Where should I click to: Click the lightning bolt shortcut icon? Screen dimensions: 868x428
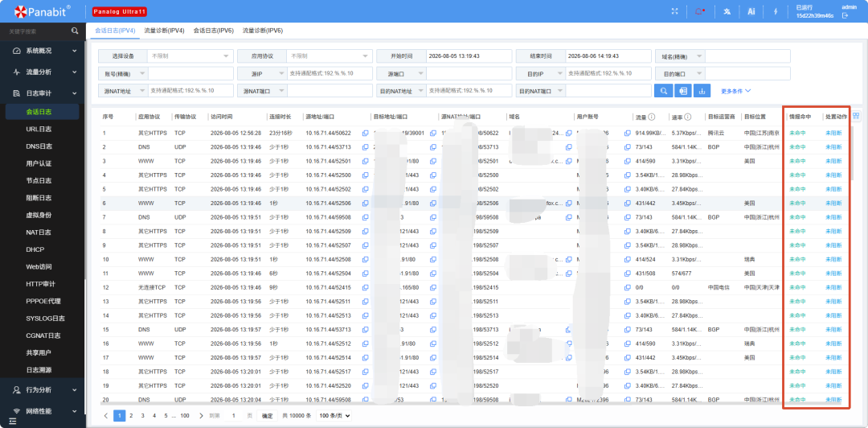point(776,11)
